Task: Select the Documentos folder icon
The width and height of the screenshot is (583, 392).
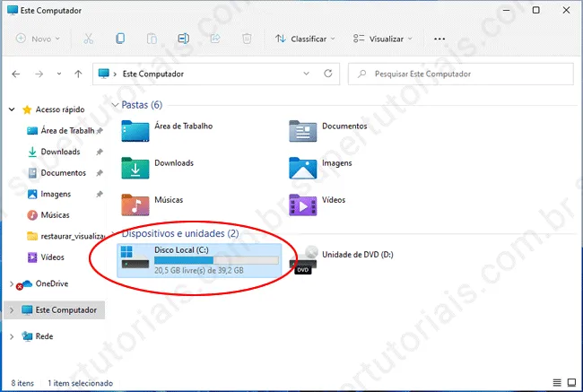Action: [302, 131]
